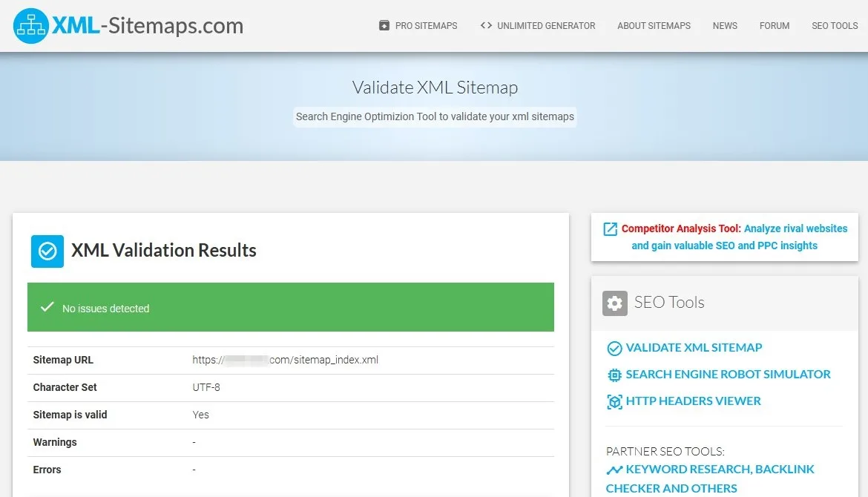
Task: Click the 'Character Set' row label
Action: pos(65,387)
